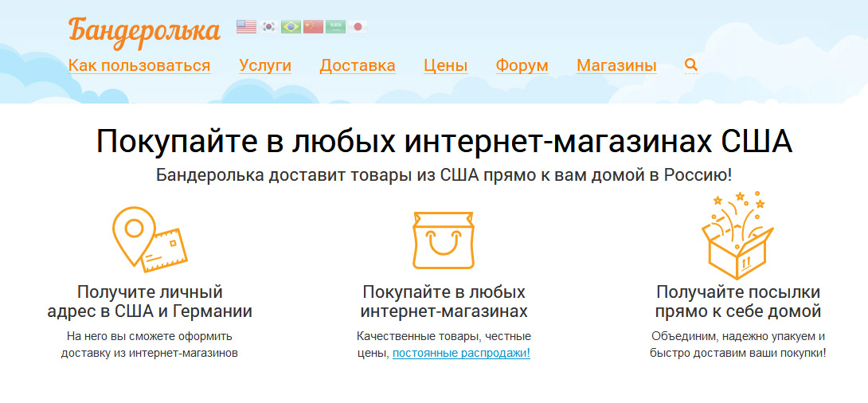Screen dimensions: 868x403
Task: Click the map pin and envelope icon
Action: [x=150, y=239]
